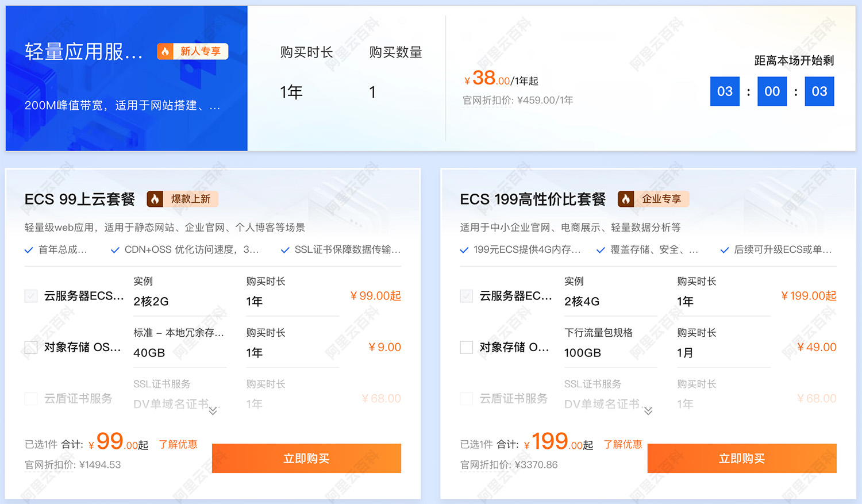The width and height of the screenshot is (862, 504).
Task: Click the 03 hours box in the countdown timer
Action: tap(725, 91)
